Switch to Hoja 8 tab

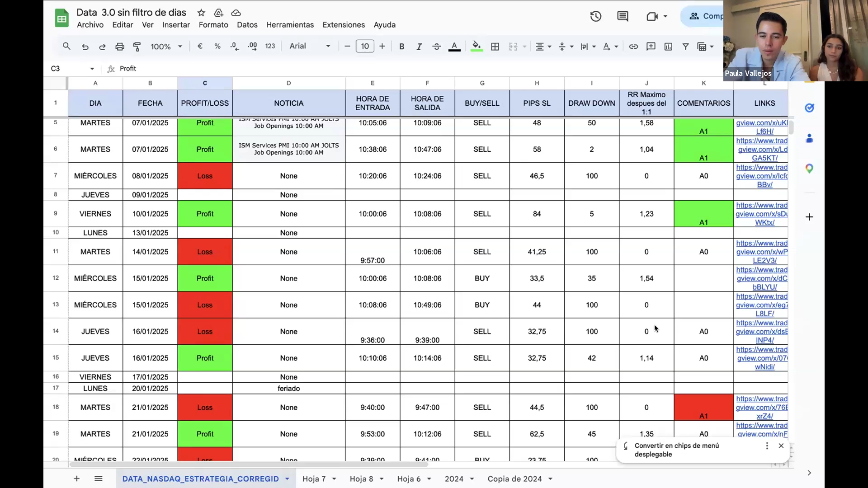(x=361, y=479)
